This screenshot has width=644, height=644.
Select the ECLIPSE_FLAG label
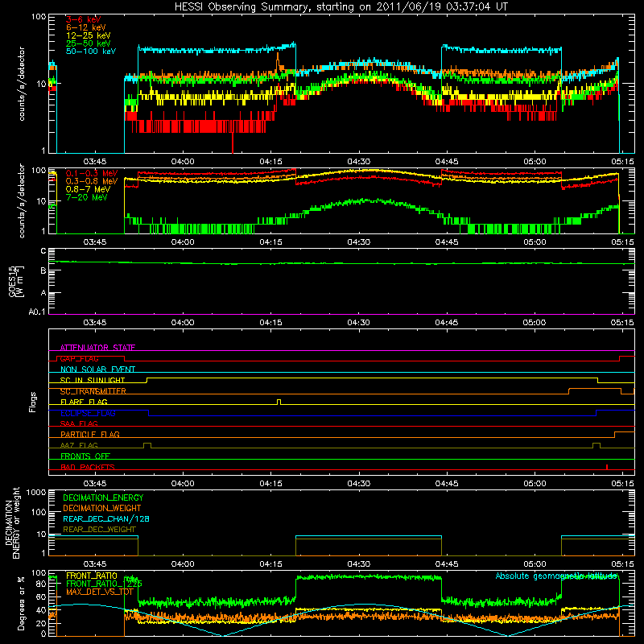coord(88,413)
